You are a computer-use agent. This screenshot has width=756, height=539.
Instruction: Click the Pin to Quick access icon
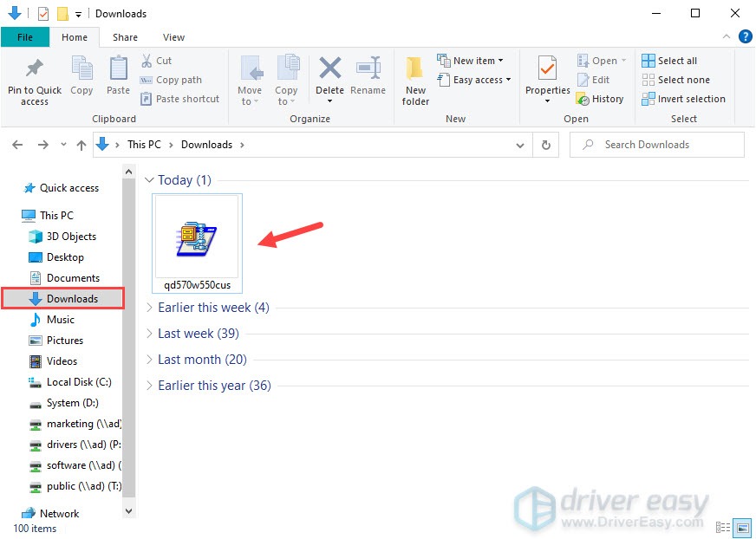click(x=35, y=68)
